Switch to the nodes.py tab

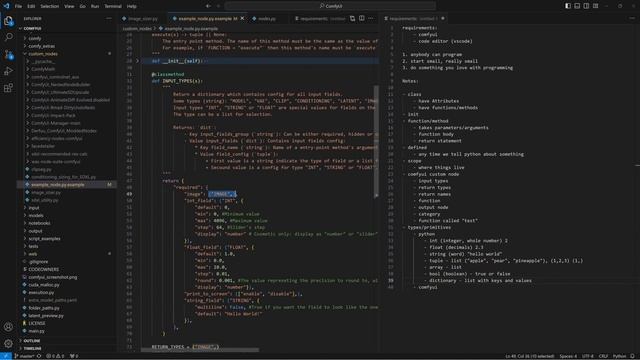tap(267, 18)
